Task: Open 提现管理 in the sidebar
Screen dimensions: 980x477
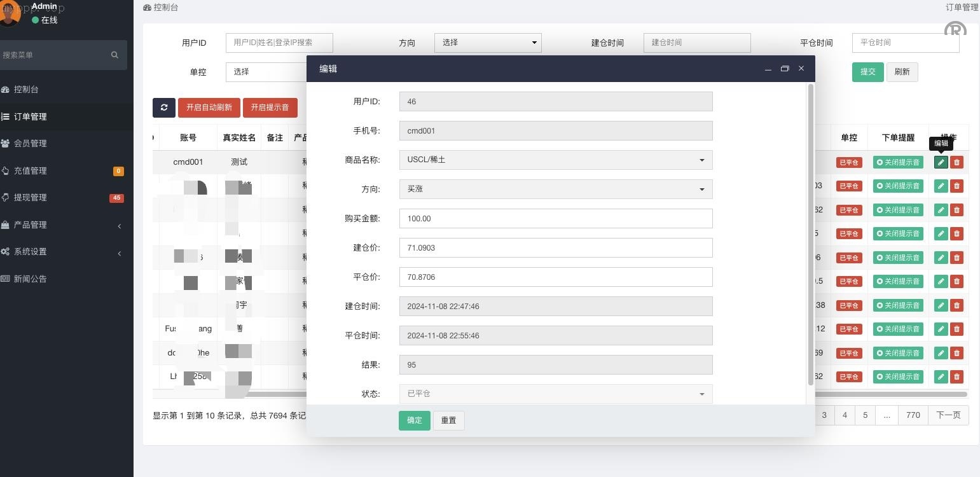Action: tap(31, 198)
